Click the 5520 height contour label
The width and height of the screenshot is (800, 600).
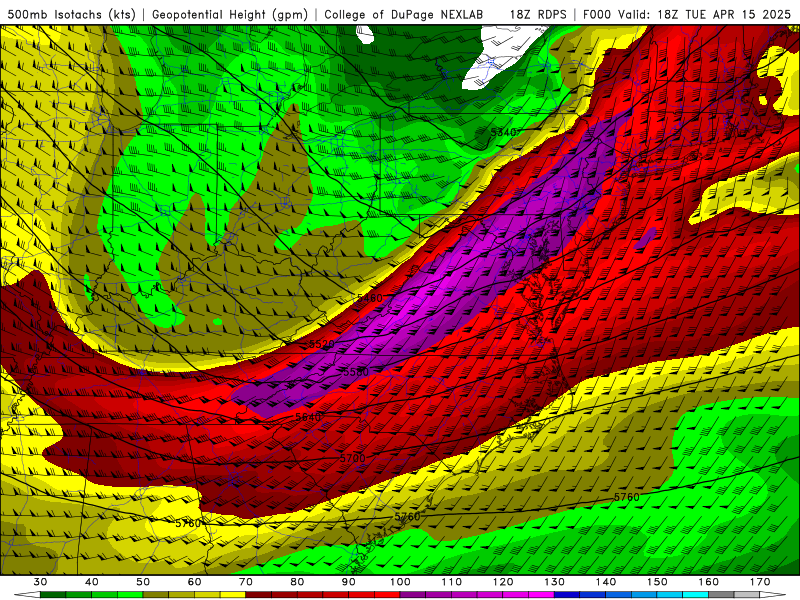coord(322,344)
